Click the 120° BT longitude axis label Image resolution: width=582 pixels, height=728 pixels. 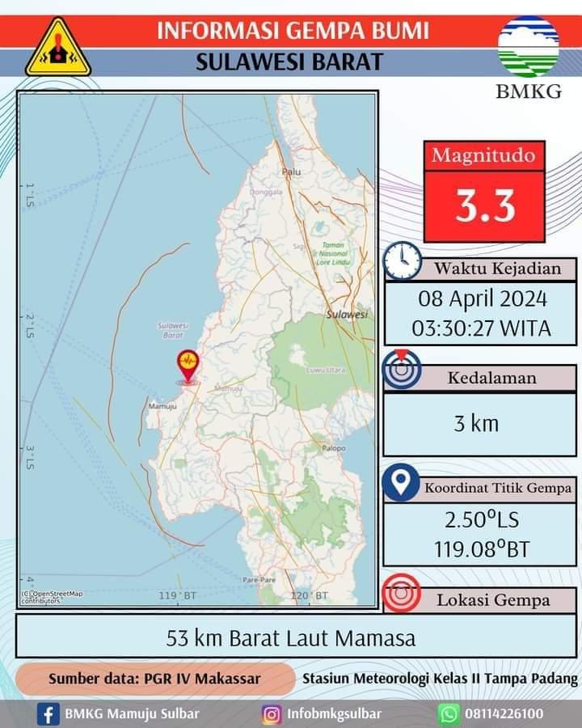(310, 595)
